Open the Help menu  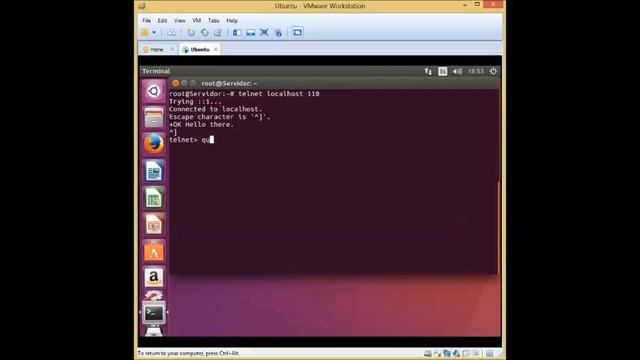pos(232,20)
